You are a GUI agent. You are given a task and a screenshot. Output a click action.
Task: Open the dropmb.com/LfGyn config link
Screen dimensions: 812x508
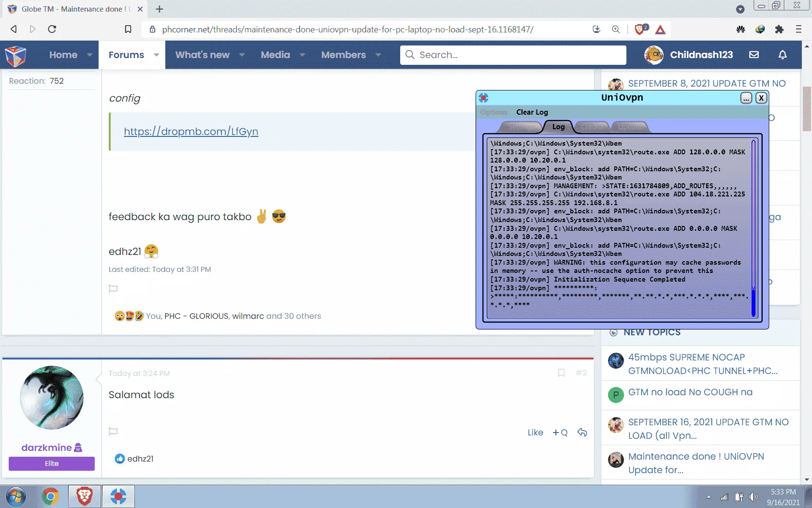click(191, 132)
